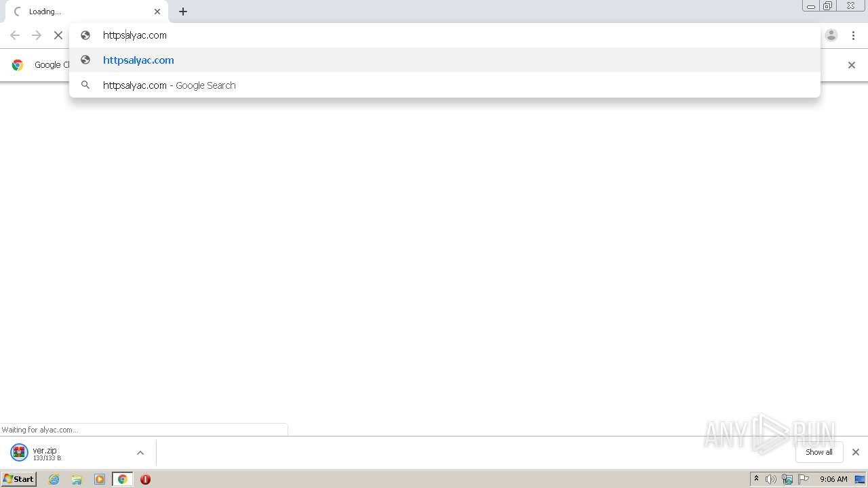Click the ver.zip file type icon
868x488 pixels.
point(19,452)
